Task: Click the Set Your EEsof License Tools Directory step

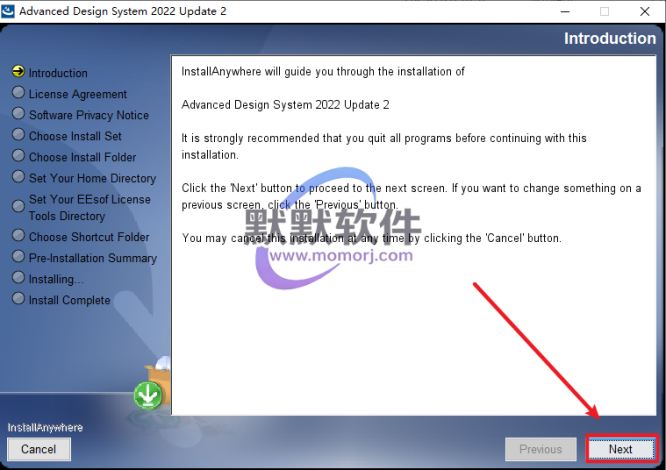Action: click(x=90, y=207)
